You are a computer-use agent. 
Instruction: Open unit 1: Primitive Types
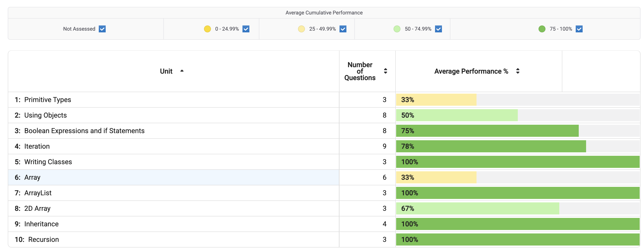[48, 100]
